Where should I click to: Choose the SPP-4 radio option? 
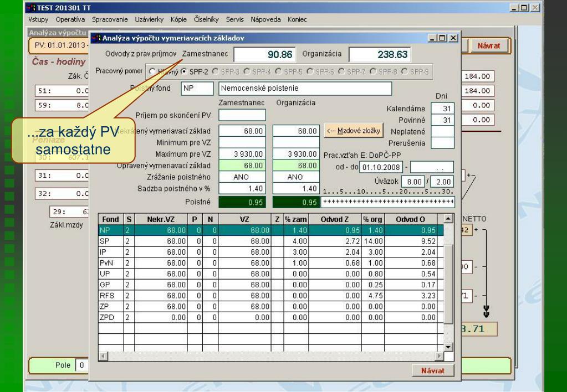[247, 71]
